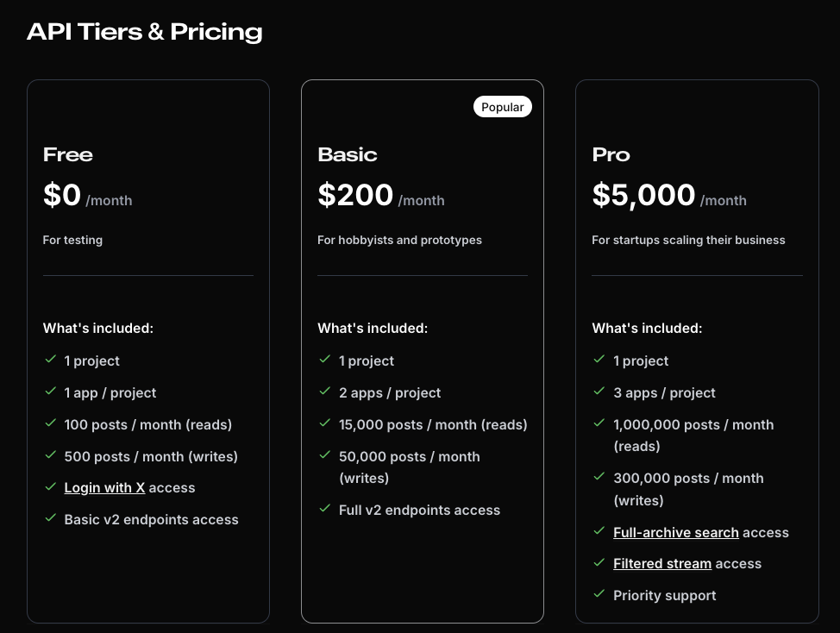Click checkmark beside 15,000 posts / month (reads)
Screen dimensions: 840x633
pyautogui.click(x=325, y=423)
